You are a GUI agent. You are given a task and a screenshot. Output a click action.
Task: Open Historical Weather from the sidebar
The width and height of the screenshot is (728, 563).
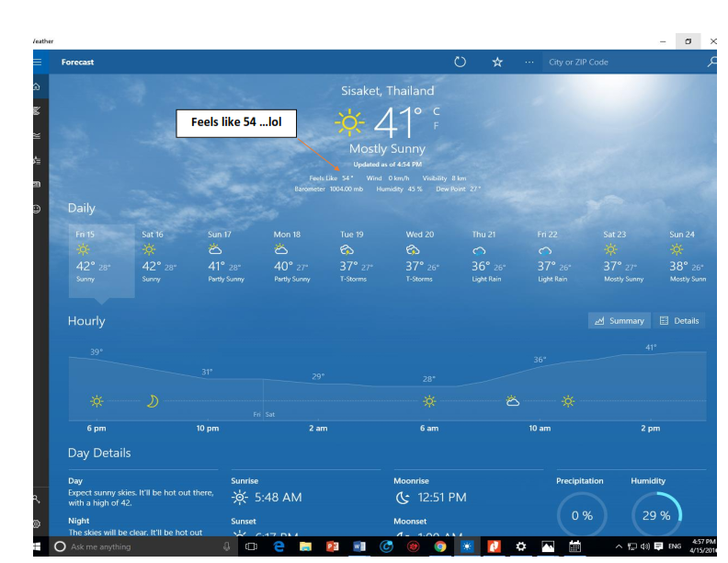coord(37,135)
